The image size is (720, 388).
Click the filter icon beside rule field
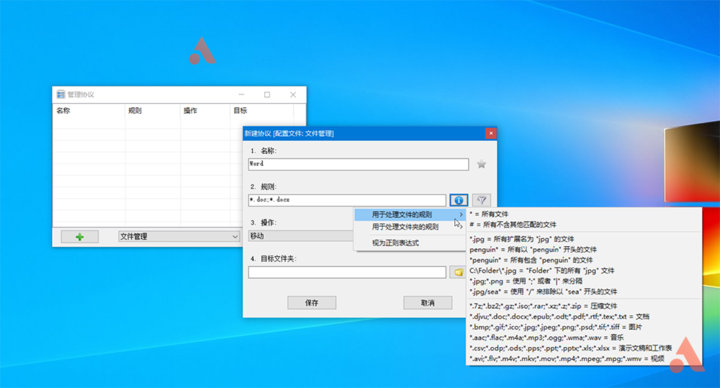tap(481, 200)
